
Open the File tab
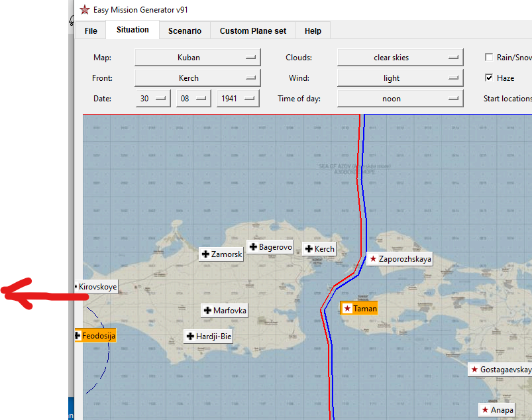91,30
